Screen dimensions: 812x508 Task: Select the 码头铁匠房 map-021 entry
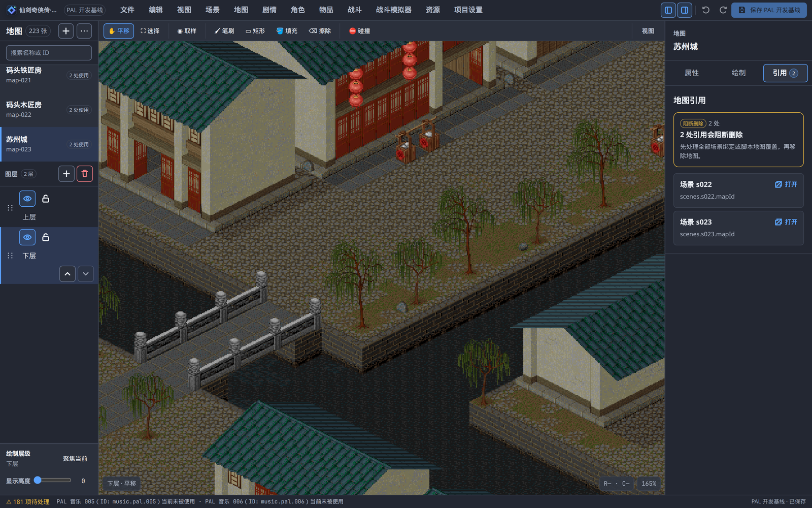[49, 75]
